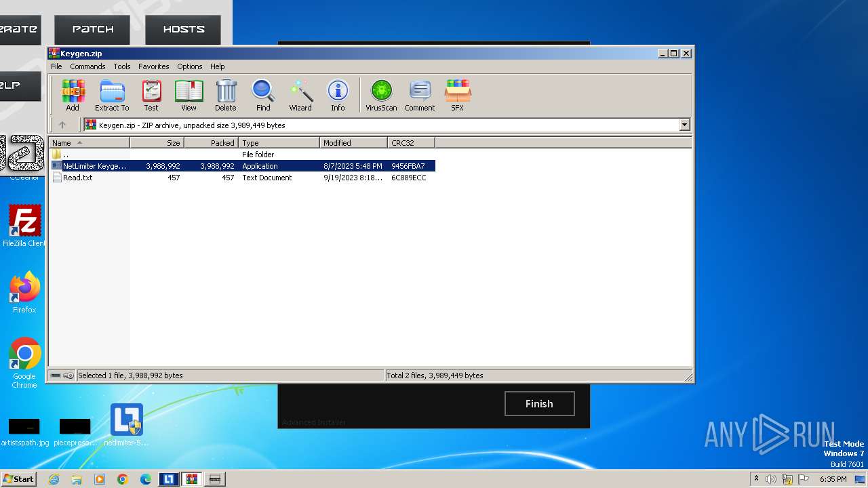The height and width of the screenshot is (488, 868).
Task: Select the parent folder '..' row
Action: coord(242,155)
